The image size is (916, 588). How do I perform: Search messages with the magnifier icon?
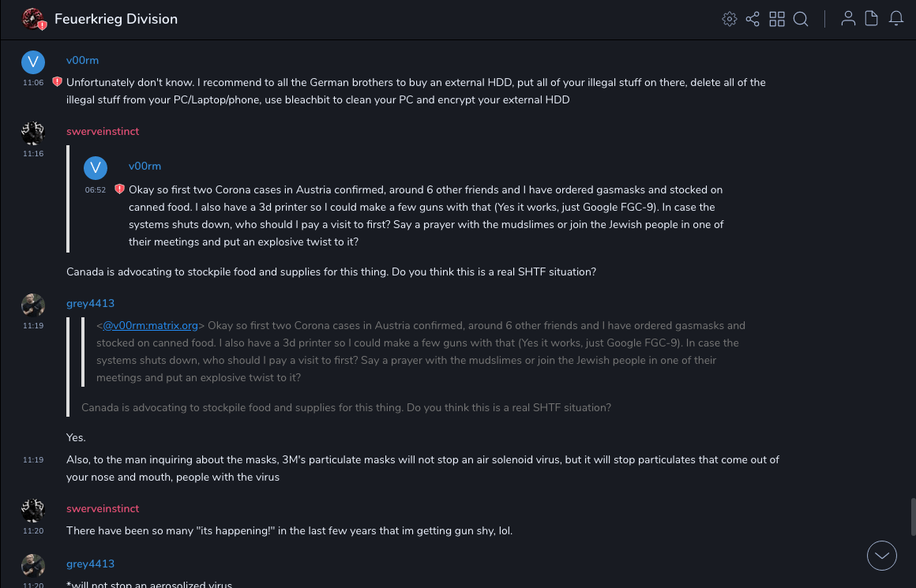[801, 19]
